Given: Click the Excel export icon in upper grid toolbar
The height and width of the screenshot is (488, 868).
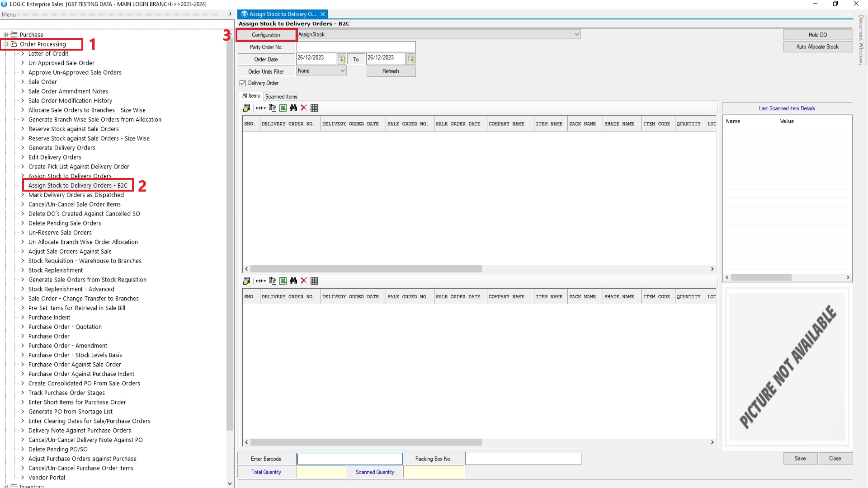Looking at the screenshot, I should pos(283,108).
